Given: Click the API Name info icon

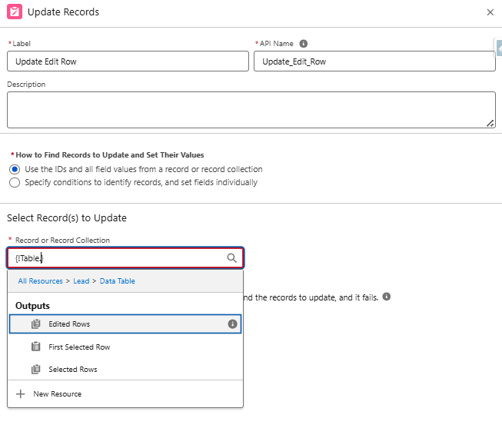Looking at the screenshot, I should click(304, 44).
